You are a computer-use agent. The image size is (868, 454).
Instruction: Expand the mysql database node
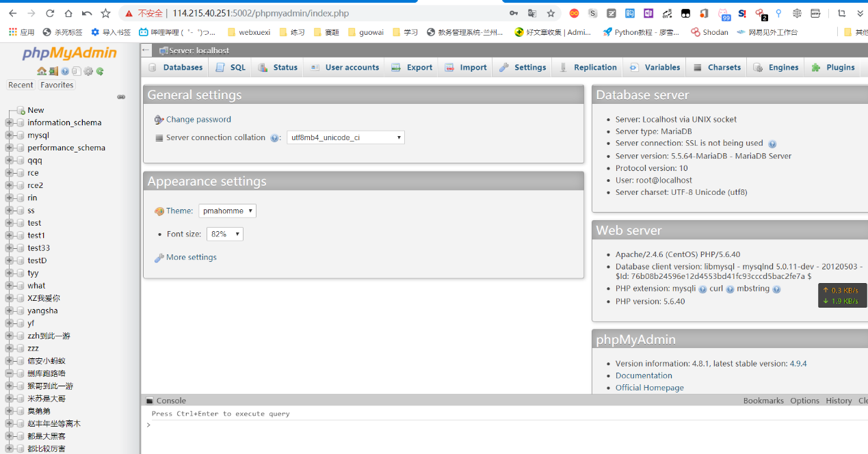[x=9, y=135]
